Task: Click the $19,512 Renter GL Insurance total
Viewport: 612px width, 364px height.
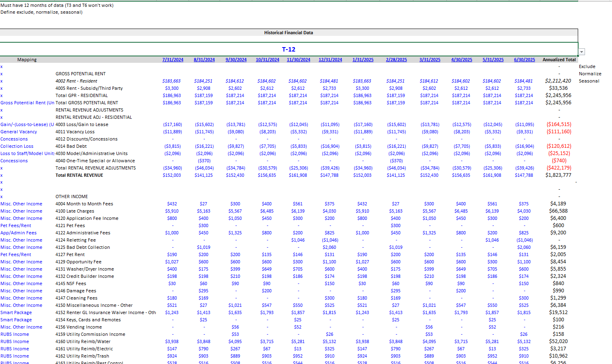Action: [558, 312]
